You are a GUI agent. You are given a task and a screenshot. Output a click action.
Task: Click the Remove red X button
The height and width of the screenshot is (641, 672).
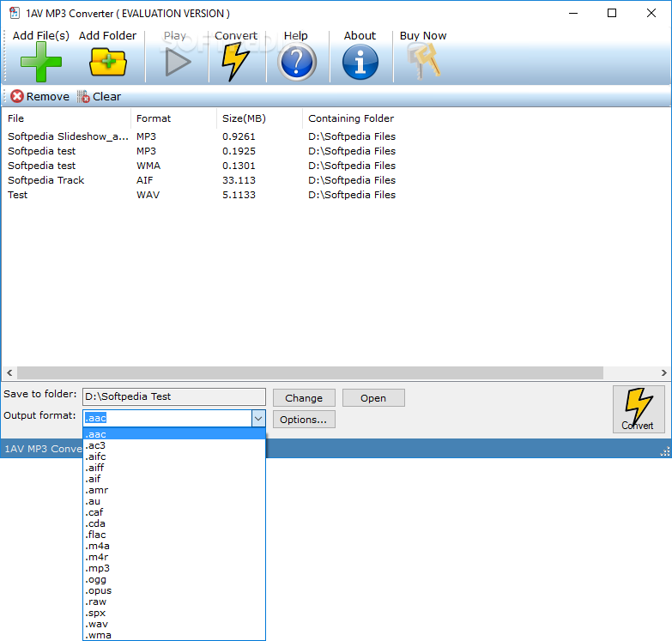tap(39, 96)
